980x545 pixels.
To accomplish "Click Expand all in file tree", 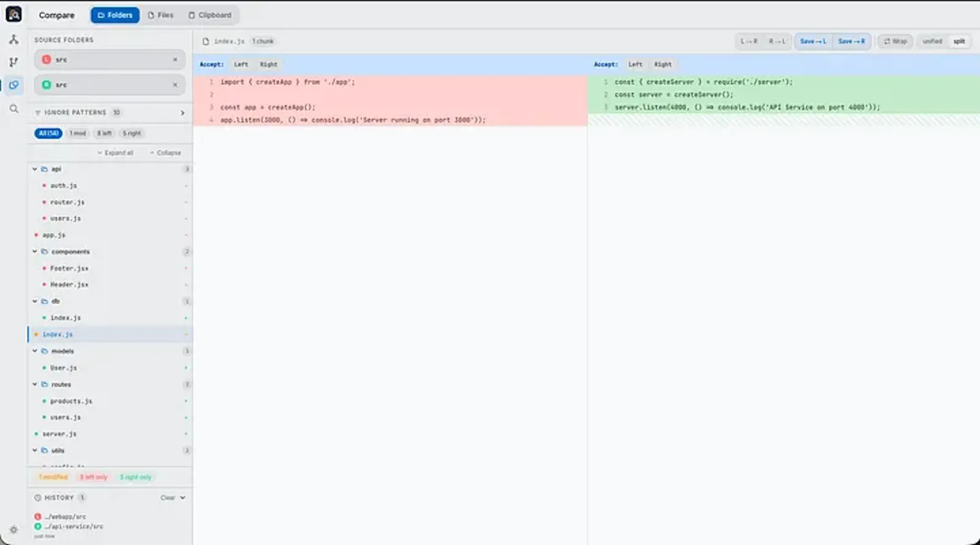I will [116, 153].
